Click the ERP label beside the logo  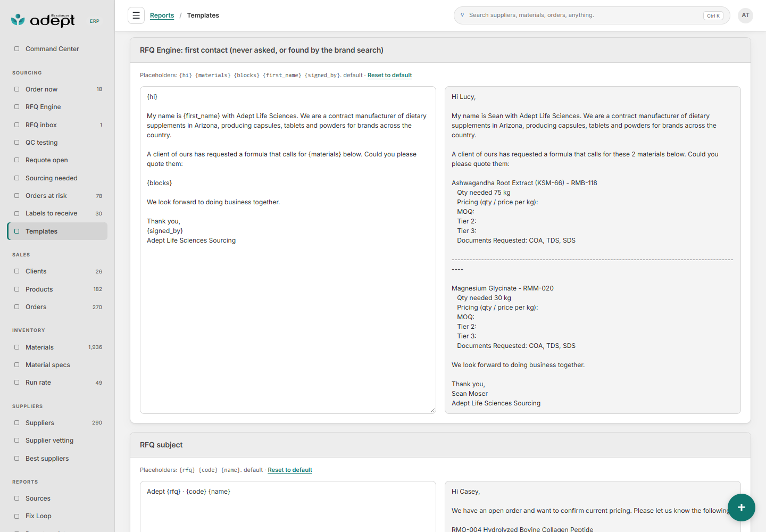tap(95, 21)
